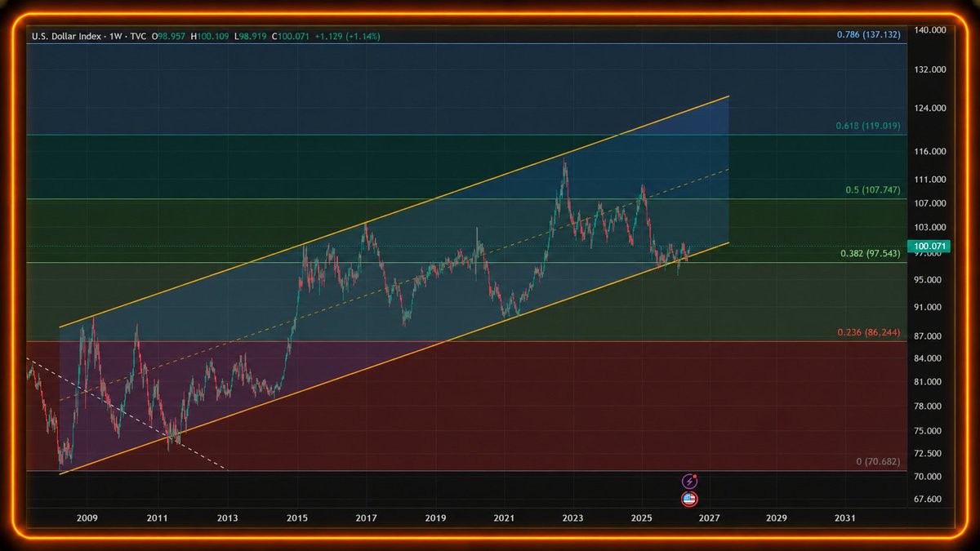
Task: Click the 124.000 price scale label
Action: point(931,109)
